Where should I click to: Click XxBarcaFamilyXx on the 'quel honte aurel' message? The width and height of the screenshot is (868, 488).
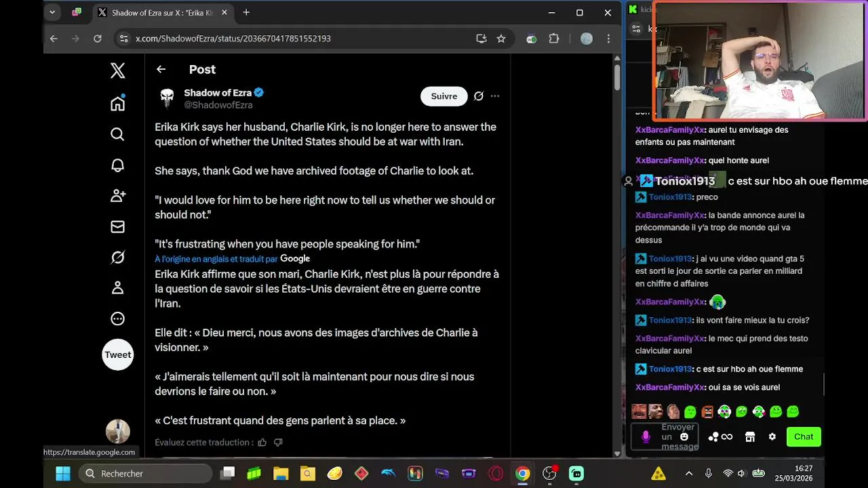(x=670, y=161)
